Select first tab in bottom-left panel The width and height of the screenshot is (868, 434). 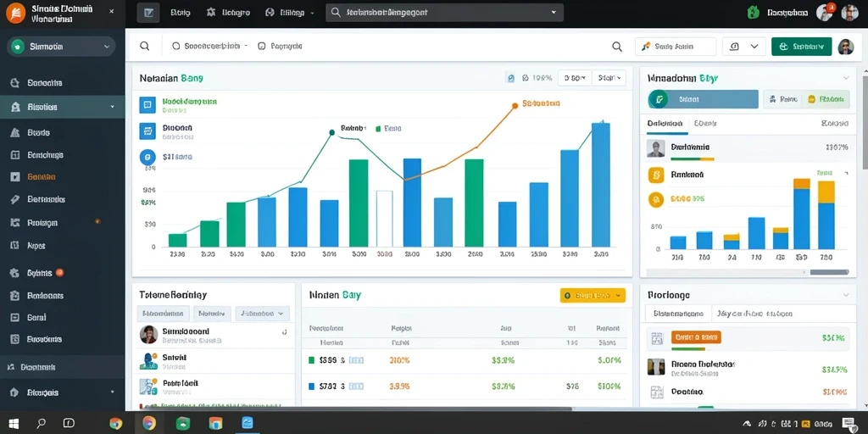point(164,314)
